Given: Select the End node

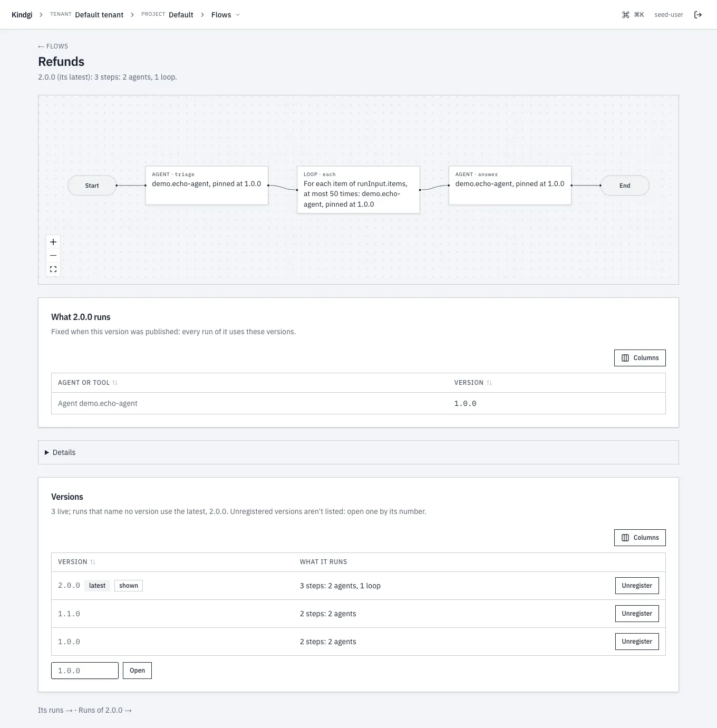Looking at the screenshot, I should coord(625,186).
